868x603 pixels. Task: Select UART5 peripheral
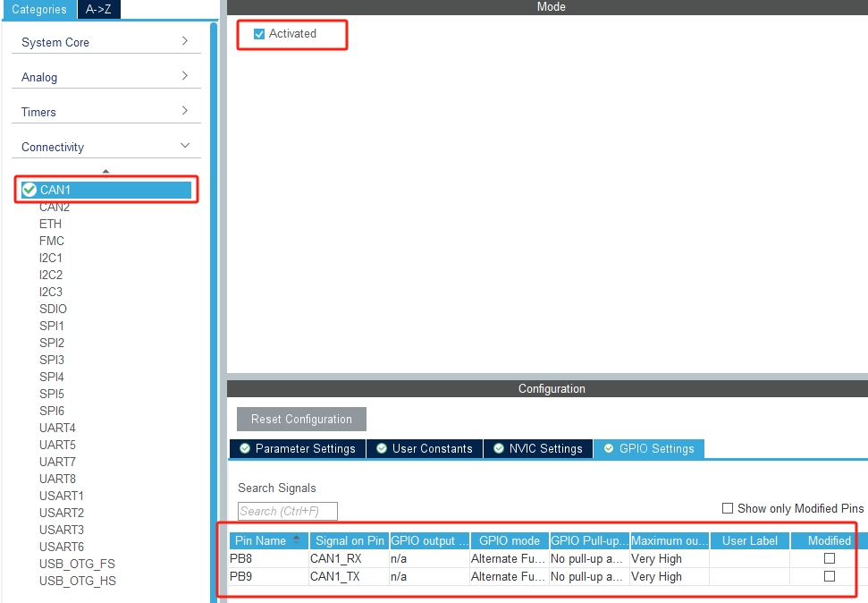(x=57, y=445)
